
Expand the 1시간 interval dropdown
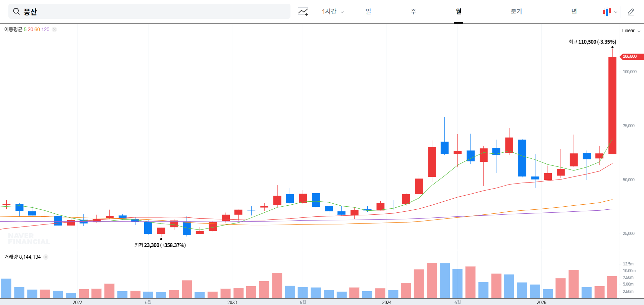click(333, 12)
